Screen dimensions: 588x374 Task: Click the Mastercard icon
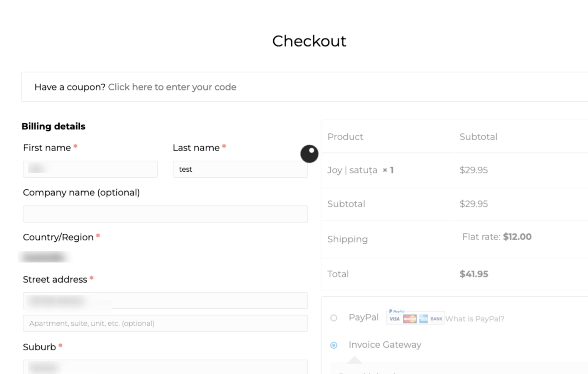[x=410, y=318]
